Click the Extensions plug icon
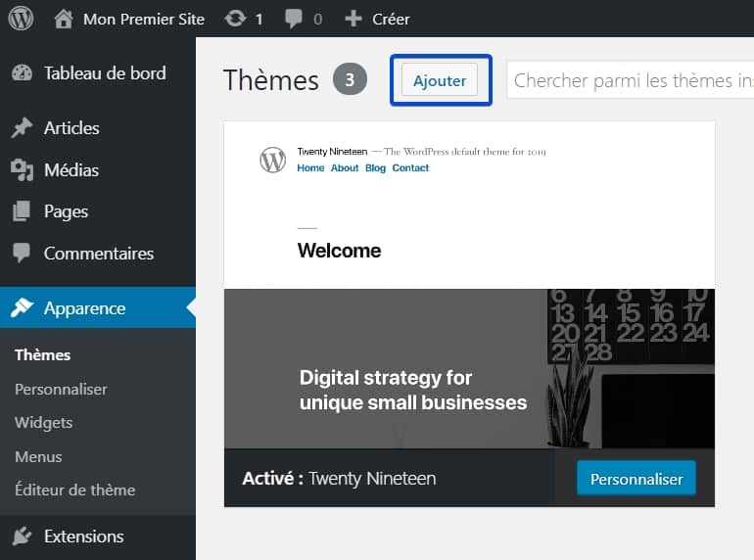Viewport: 754px width, 560px height. point(22,536)
